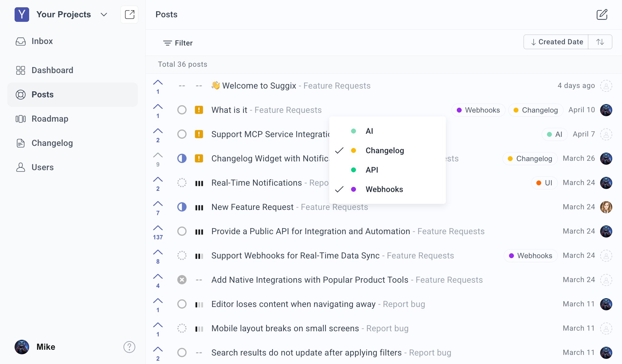Screen dimensions: 622x364
Task: Click the new post compose icon
Action: 602,15
